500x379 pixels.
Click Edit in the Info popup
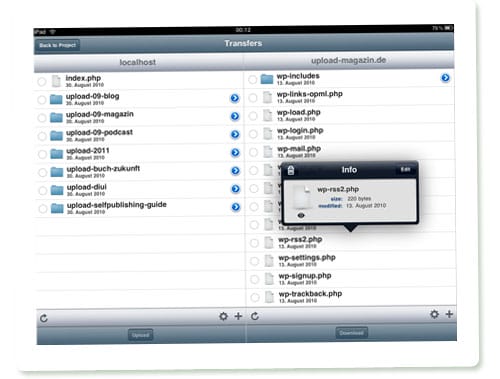click(405, 170)
